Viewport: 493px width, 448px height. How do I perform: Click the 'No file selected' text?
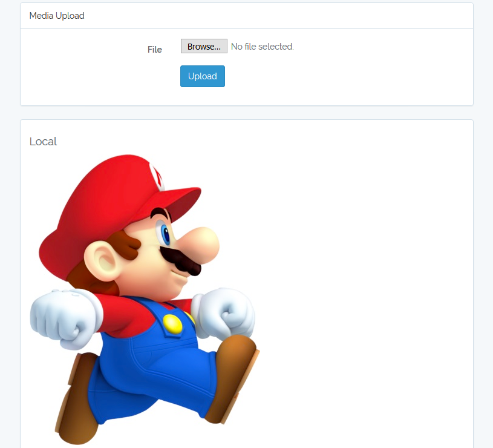tap(262, 46)
